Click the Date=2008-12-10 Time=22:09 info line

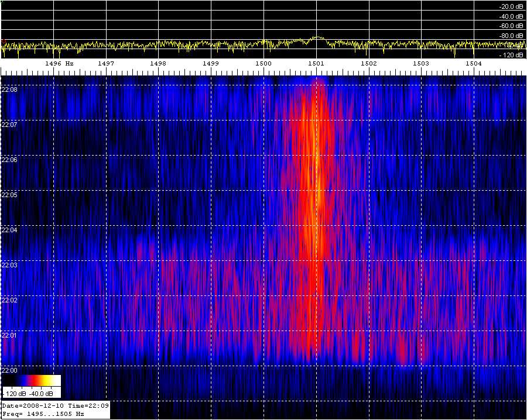click(56, 405)
